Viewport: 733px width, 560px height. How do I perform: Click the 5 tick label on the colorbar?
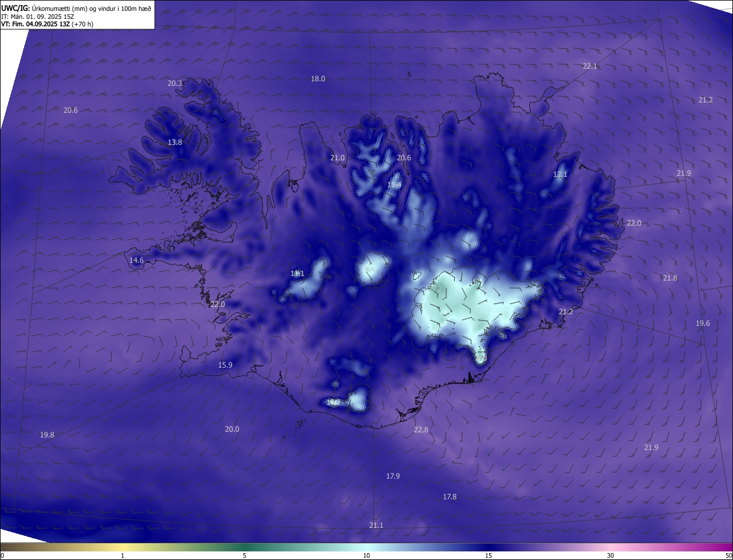[245, 556]
